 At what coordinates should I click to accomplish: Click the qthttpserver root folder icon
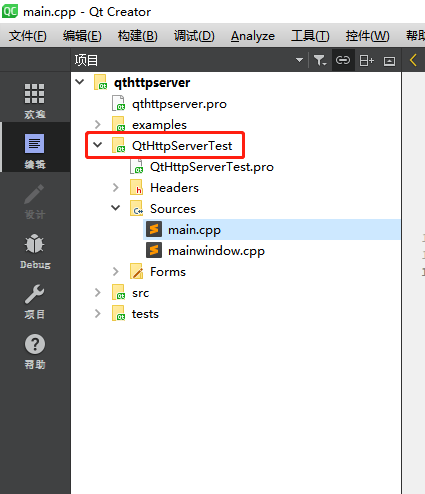pyautogui.click(x=101, y=82)
